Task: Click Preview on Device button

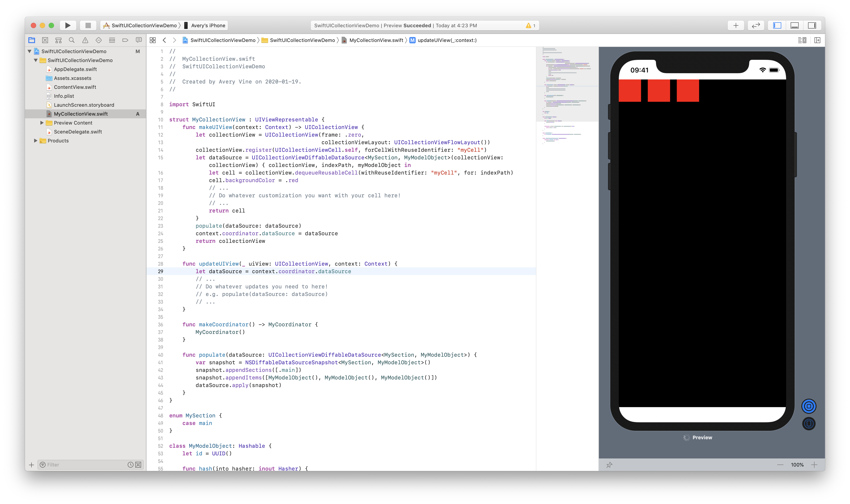Action: 808,423
